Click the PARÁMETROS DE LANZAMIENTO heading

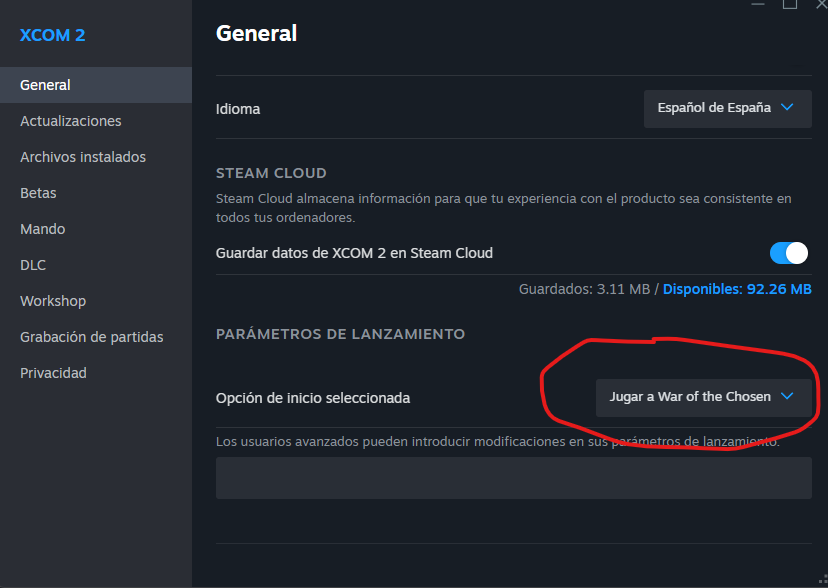pyautogui.click(x=340, y=334)
